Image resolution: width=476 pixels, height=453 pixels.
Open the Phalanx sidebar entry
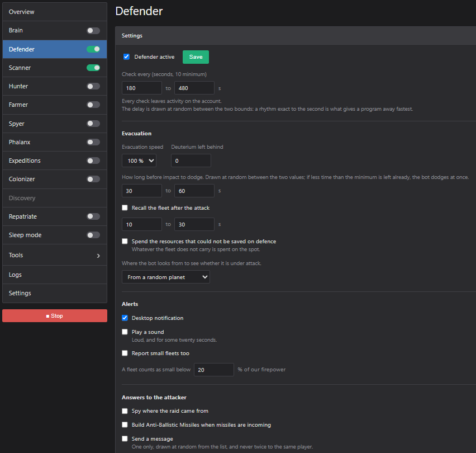pyautogui.click(x=20, y=142)
